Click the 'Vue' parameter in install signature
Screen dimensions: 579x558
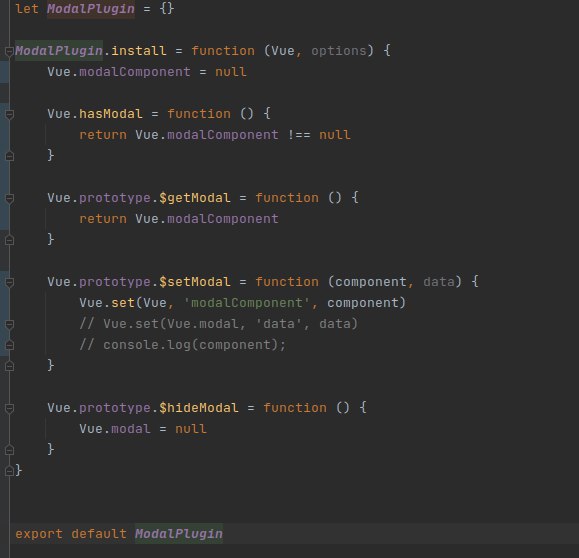[x=283, y=51]
